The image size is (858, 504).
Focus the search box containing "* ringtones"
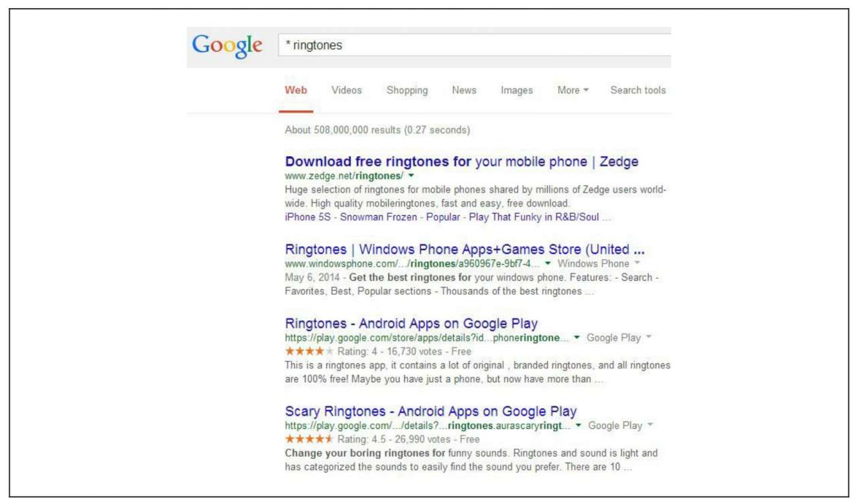pyautogui.click(x=475, y=46)
